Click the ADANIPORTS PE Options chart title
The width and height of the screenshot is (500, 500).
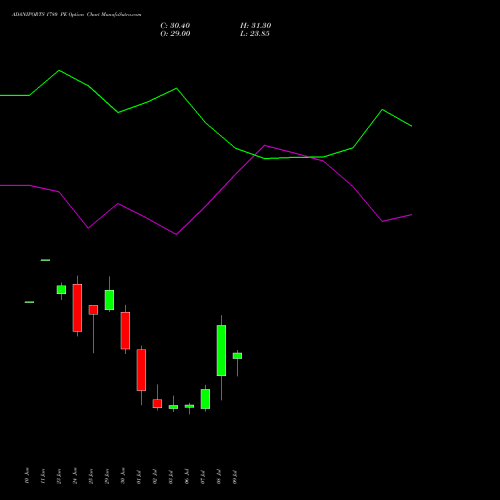click(77, 15)
